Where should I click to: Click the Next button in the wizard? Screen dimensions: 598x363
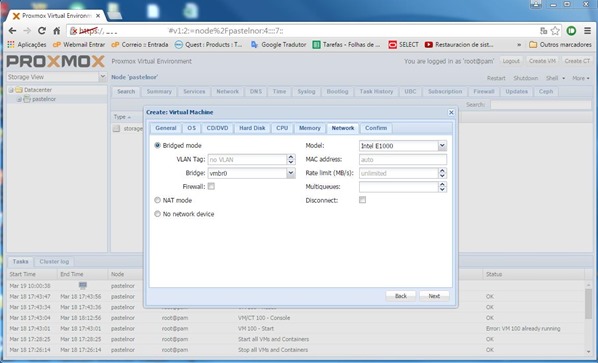click(434, 296)
